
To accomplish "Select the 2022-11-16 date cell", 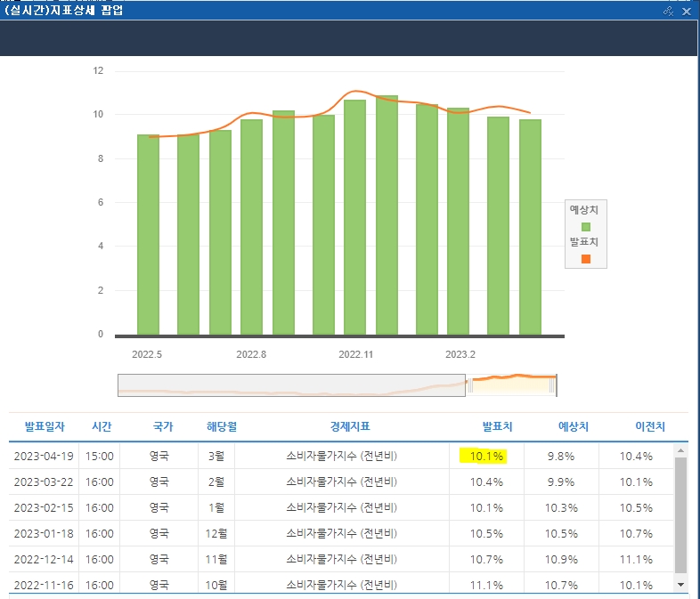I will click(44, 585).
